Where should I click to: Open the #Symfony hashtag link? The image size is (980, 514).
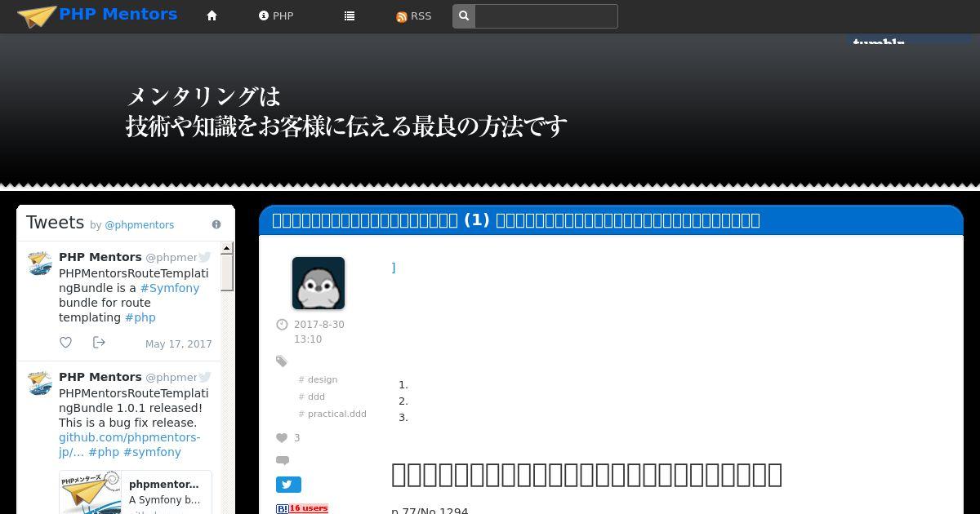point(170,288)
